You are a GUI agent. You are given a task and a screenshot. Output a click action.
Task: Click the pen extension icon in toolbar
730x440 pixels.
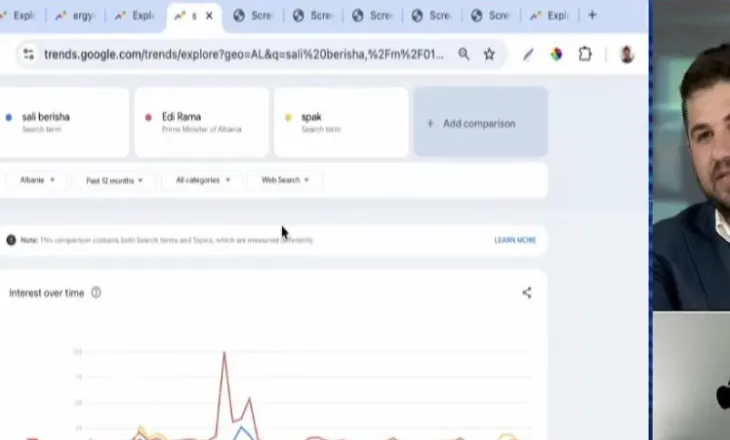(x=528, y=54)
